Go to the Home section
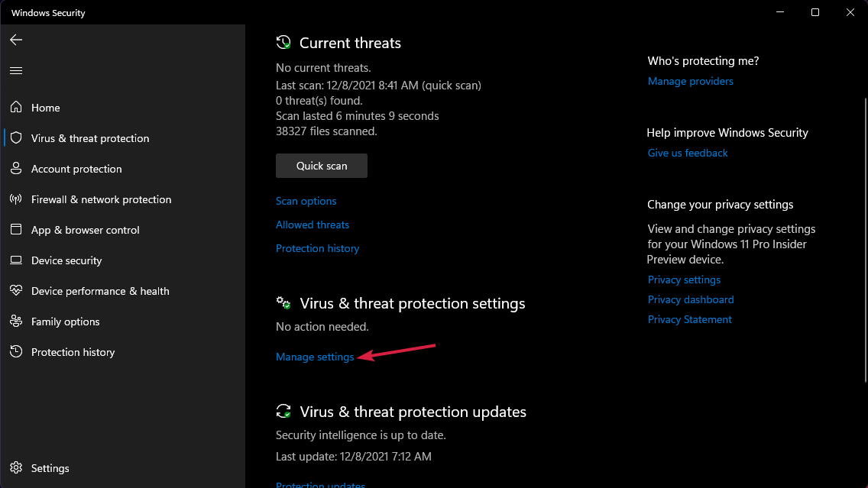This screenshot has height=488, width=868. coord(45,108)
